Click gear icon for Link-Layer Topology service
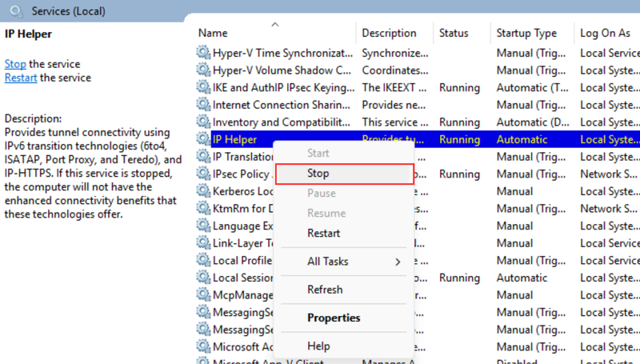Image resolution: width=640 pixels, height=364 pixels. [x=203, y=242]
